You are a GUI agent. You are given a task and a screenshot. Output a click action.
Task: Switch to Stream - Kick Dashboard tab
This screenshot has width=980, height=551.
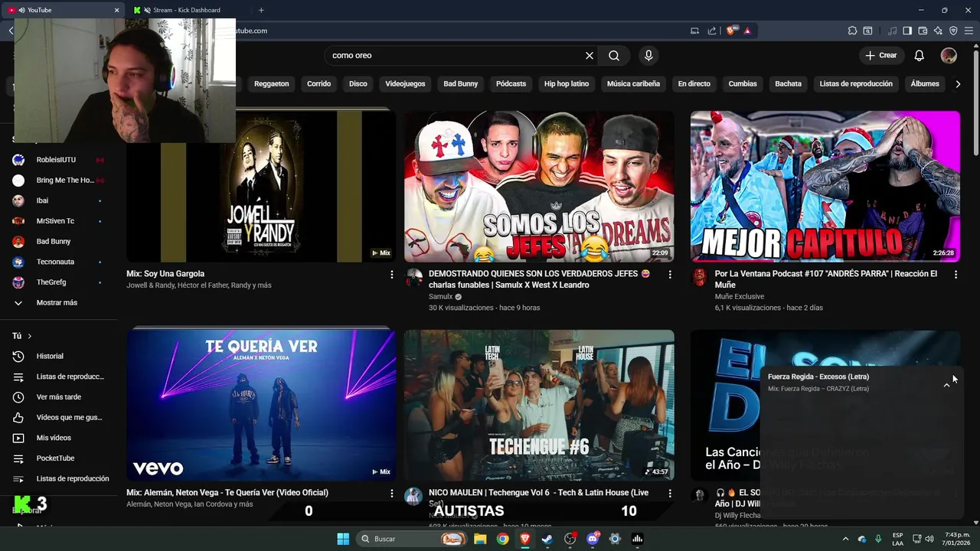[x=186, y=10]
